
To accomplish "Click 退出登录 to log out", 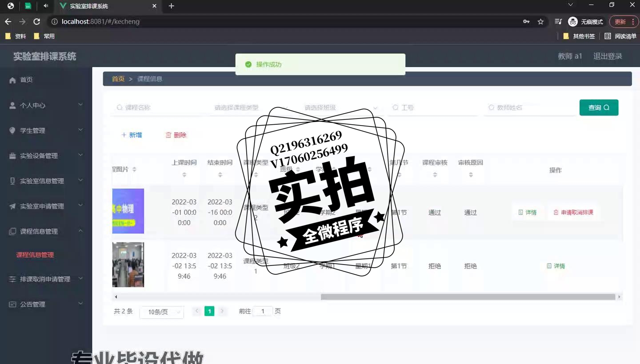I will 608,56.
